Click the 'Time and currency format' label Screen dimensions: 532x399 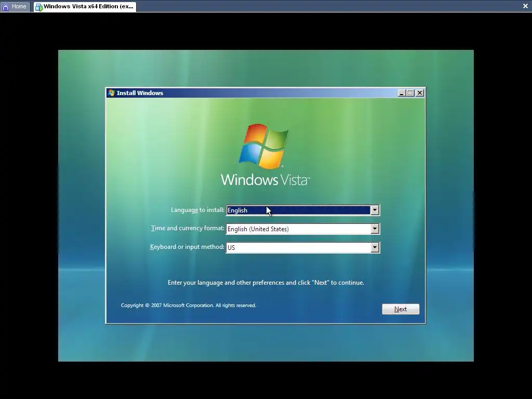click(x=188, y=228)
